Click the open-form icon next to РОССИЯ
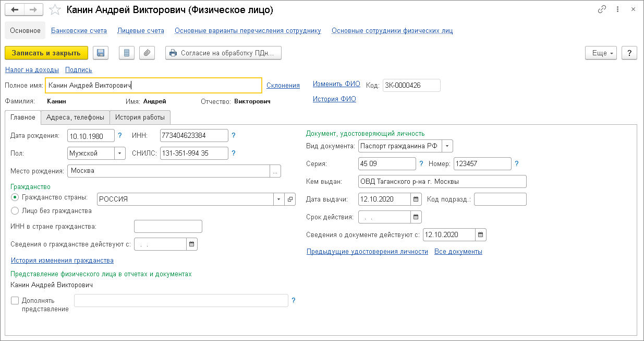This screenshot has width=644, height=341. point(290,199)
